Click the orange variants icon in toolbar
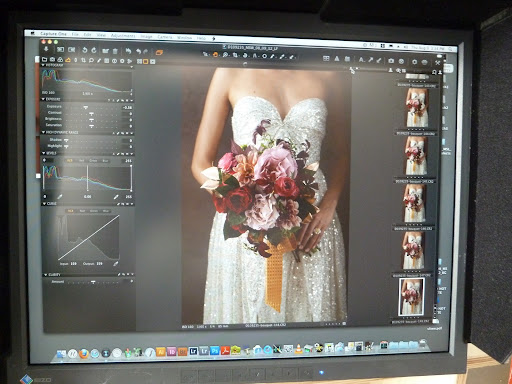512x384 pixels. 159,52
